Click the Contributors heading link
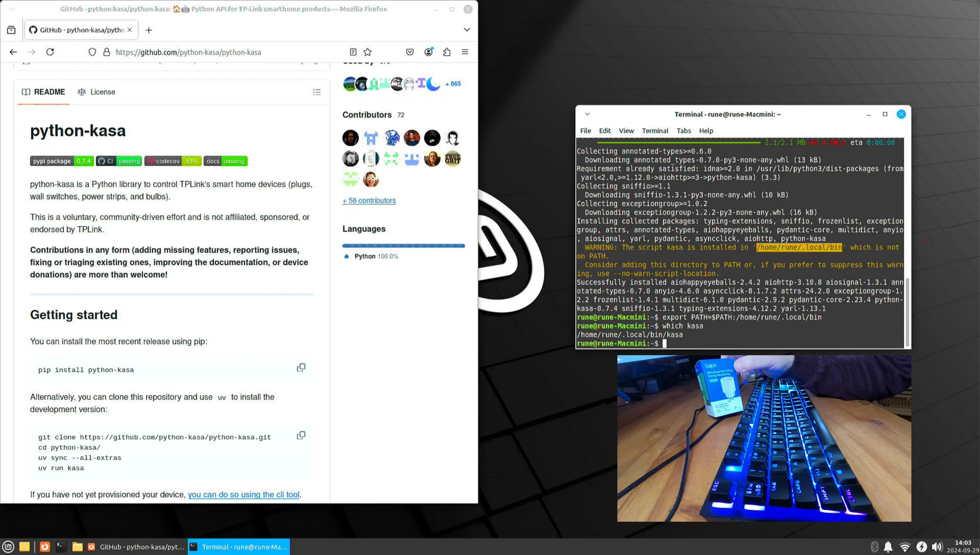980x555 pixels. point(367,115)
